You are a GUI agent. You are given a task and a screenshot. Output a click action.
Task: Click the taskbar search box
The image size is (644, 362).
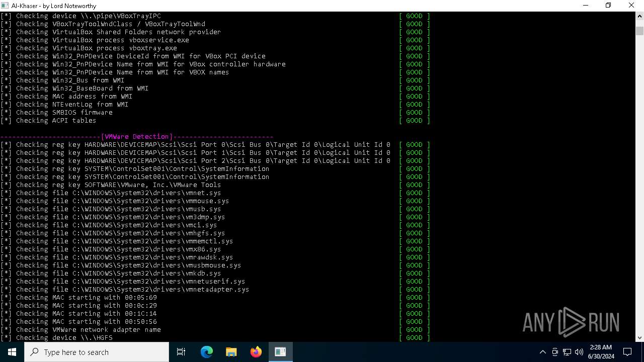tap(97, 352)
